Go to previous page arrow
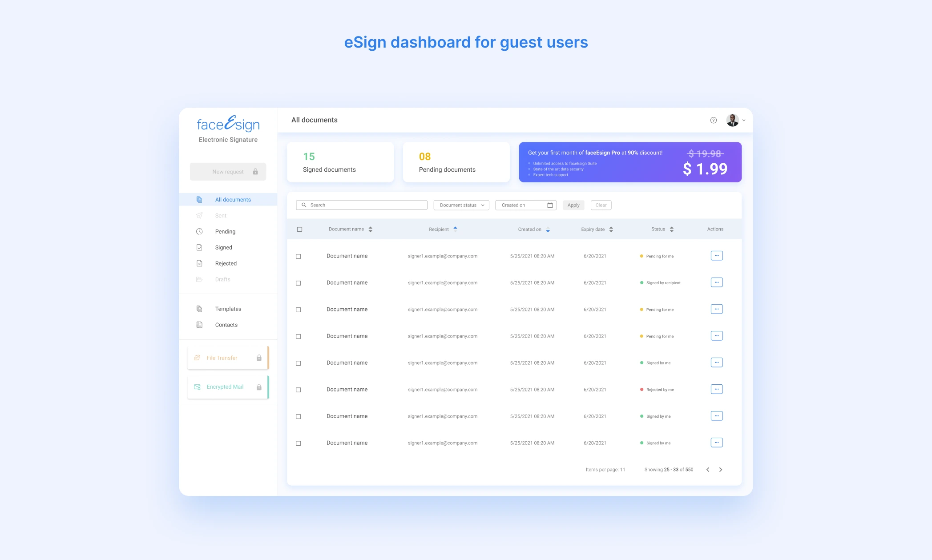 point(708,470)
